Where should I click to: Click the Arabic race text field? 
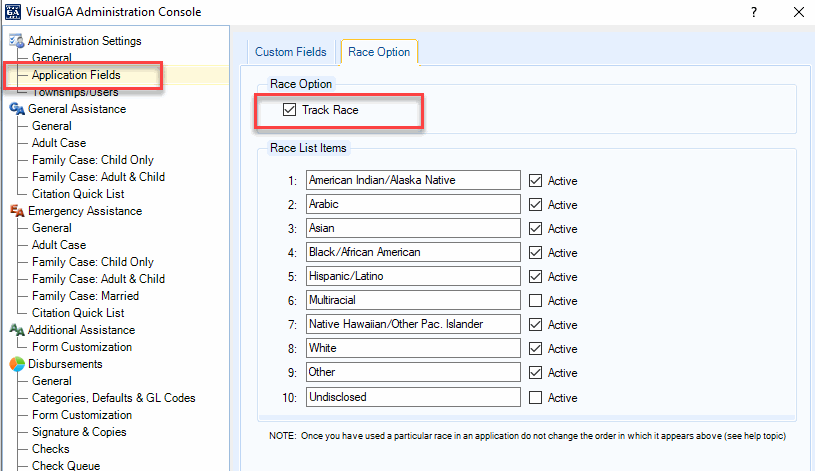(413, 204)
